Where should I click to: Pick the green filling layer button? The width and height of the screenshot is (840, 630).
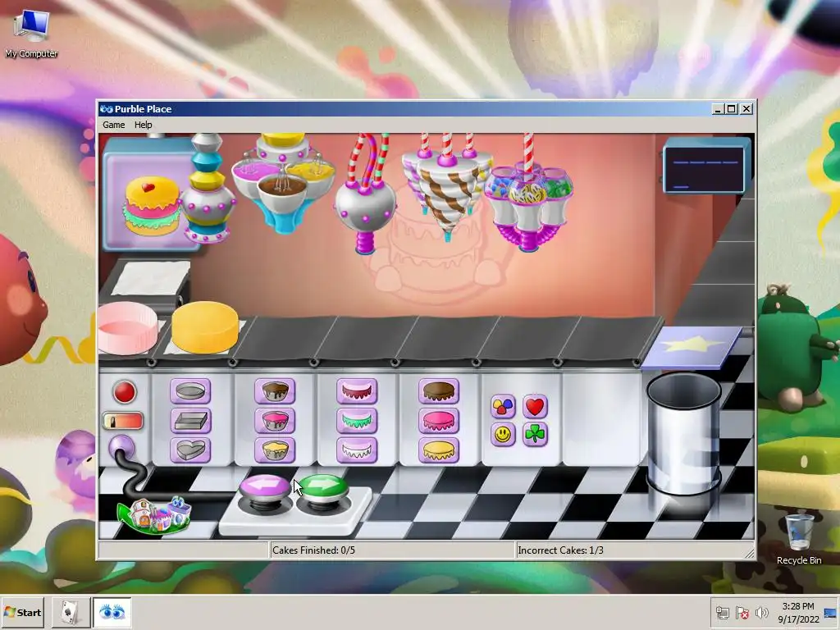(x=357, y=421)
